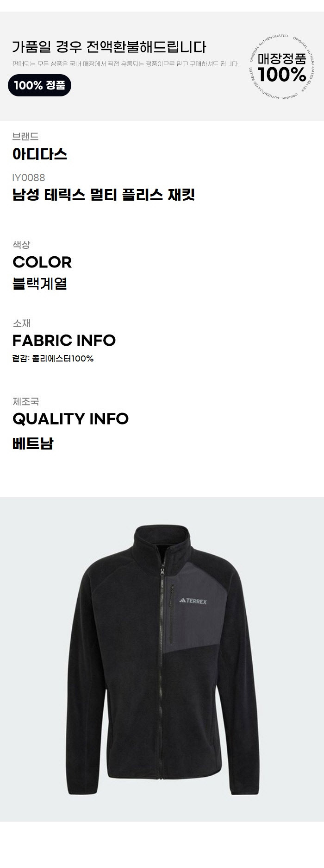
Task: Click the product title 남성 테릭스 멀티 플리스 재킷
Action: click(x=104, y=195)
